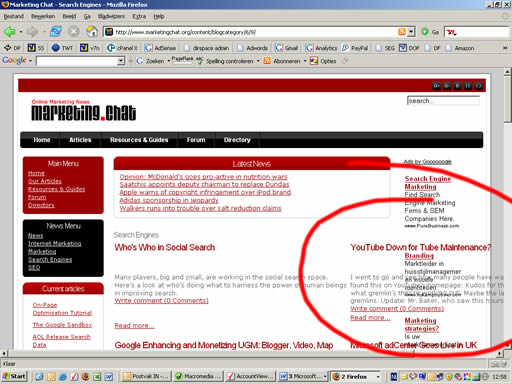This screenshot has height=384, width=512.
Task: Open the Our Articles link in Main Menu
Action: (x=45, y=181)
